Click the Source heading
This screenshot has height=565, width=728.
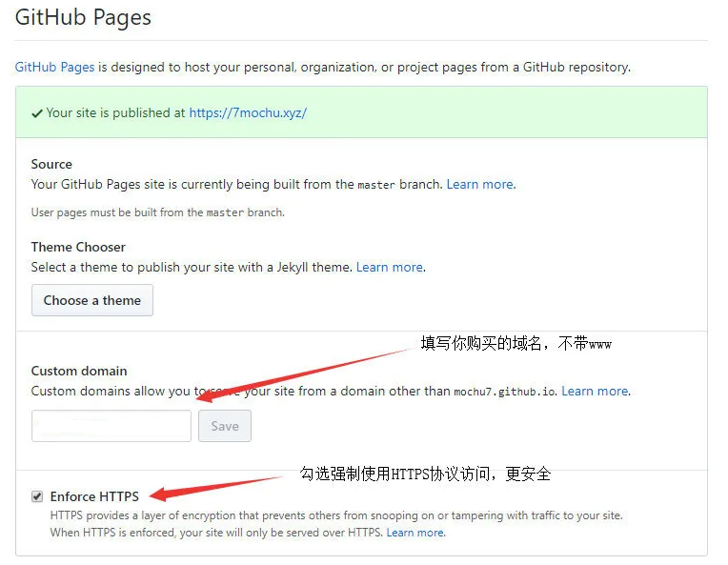point(51,164)
